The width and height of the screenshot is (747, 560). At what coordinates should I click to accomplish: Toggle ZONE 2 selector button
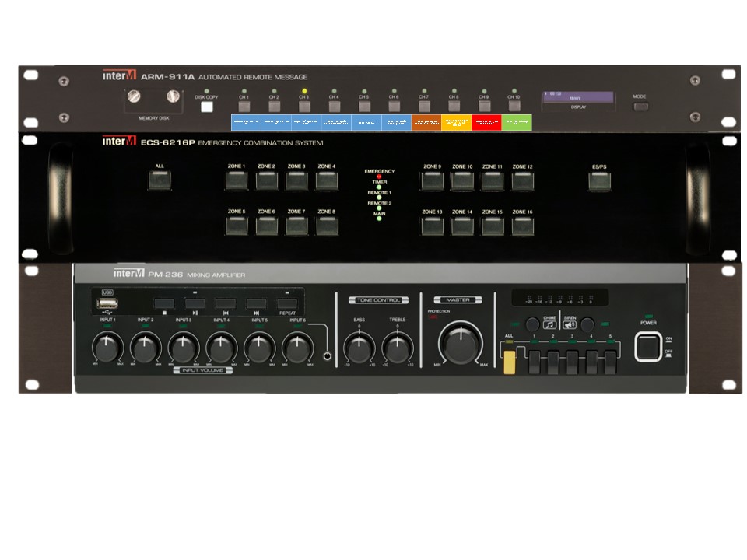[267, 181]
